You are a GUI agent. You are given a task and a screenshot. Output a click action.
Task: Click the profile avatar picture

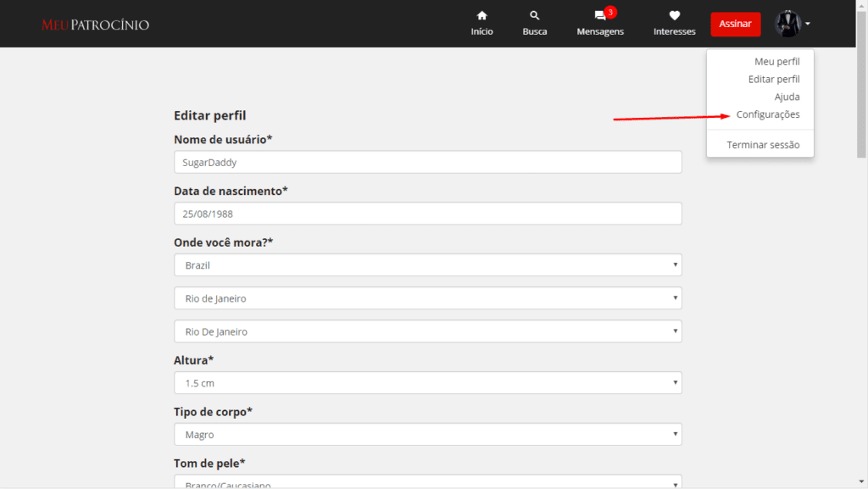pos(787,24)
